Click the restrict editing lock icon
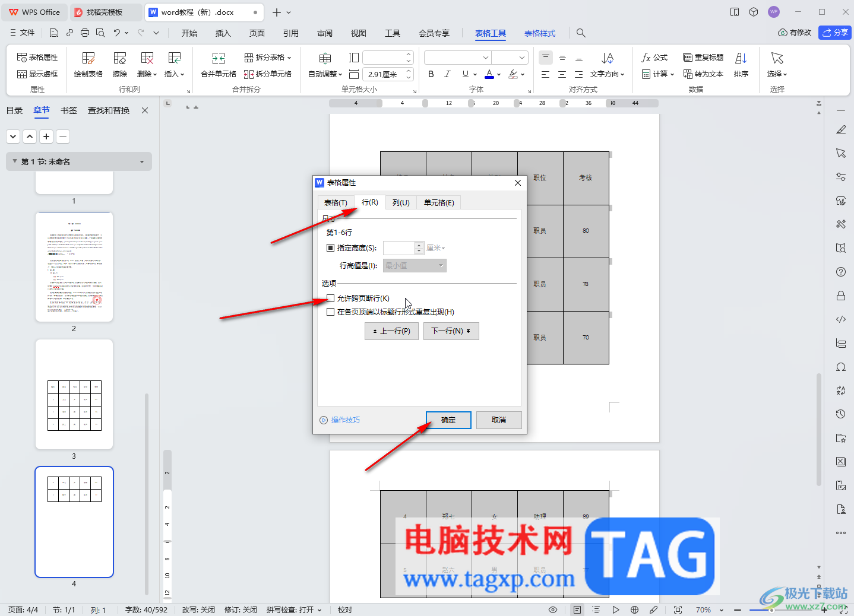This screenshot has width=854, height=616. click(841, 296)
